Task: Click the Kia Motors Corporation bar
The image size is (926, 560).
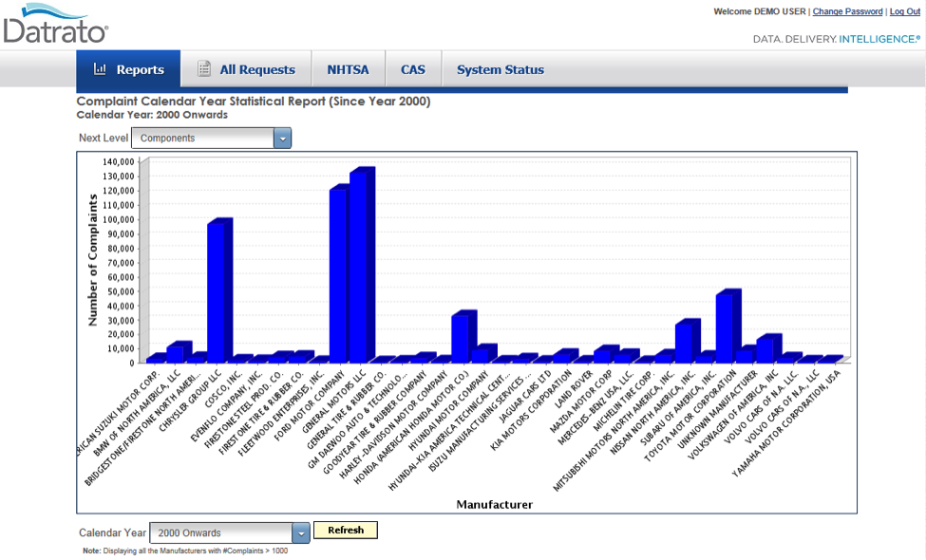Action: coord(565,356)
